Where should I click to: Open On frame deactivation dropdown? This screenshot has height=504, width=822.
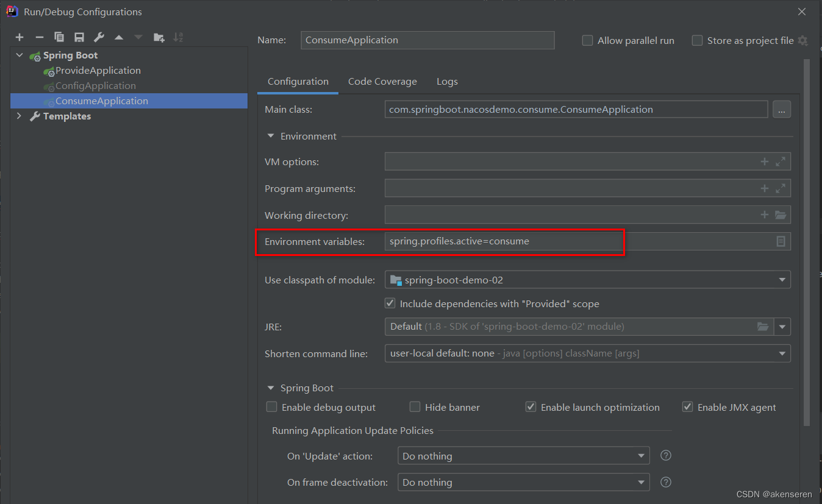click(x=523, y=482)
